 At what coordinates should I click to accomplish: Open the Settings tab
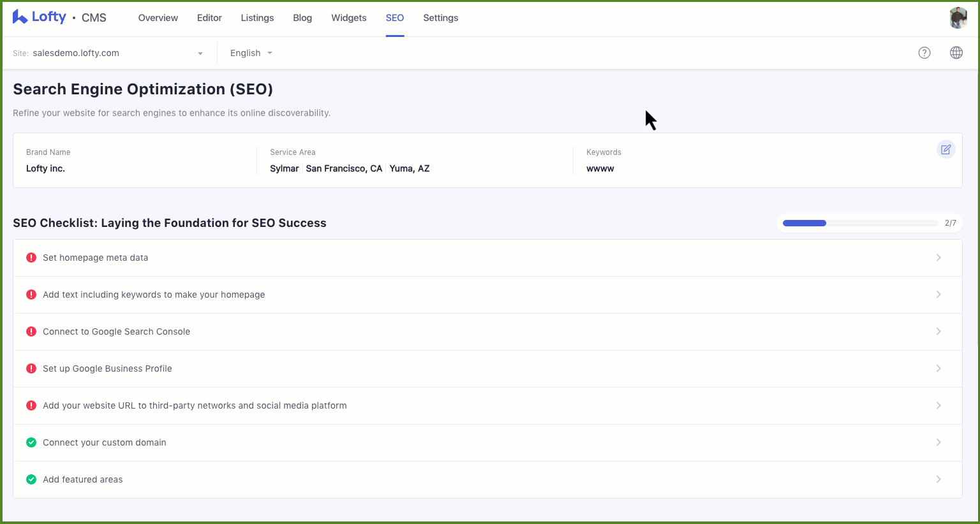[441, 18]
